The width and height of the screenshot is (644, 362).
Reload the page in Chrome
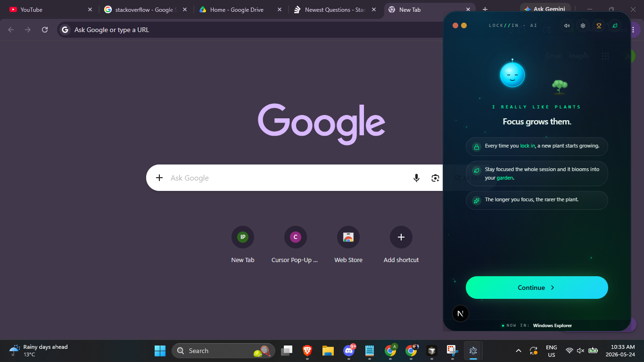45,30
